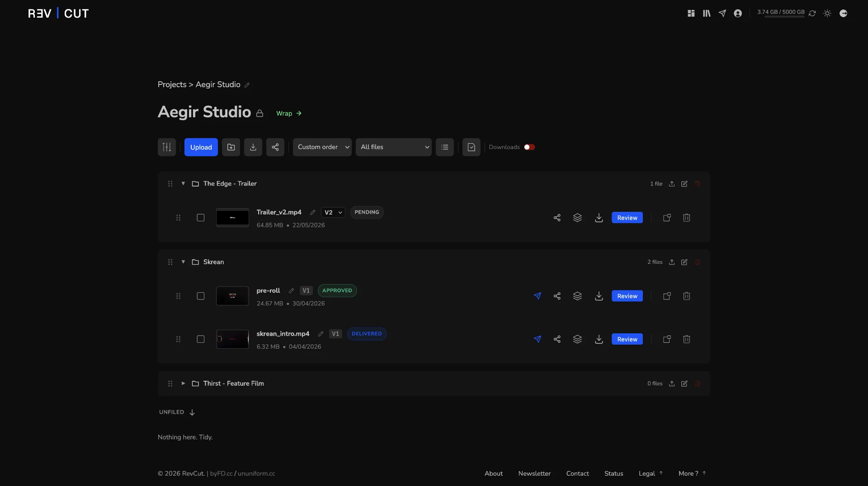The image size is (868, 486).
Task: Delete pre-roll with trash icon
Action: [687, 296]
